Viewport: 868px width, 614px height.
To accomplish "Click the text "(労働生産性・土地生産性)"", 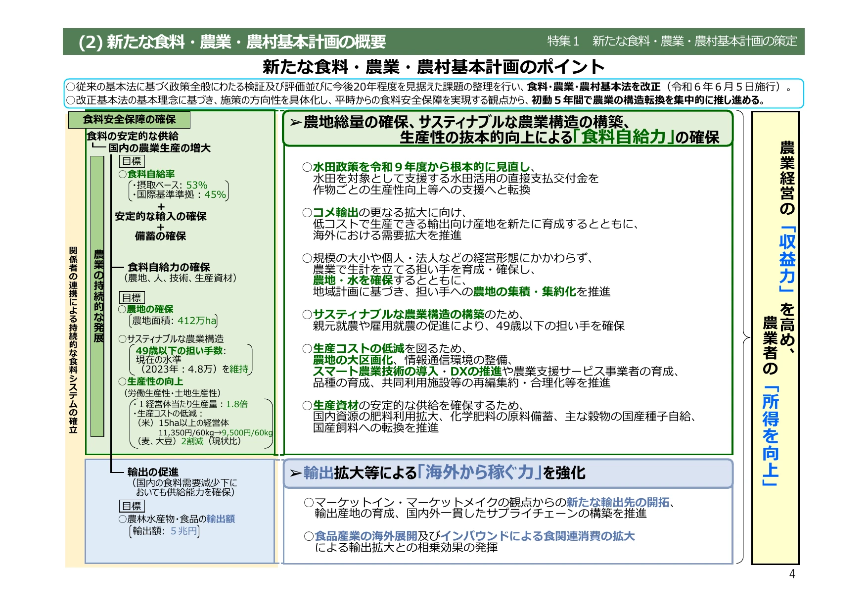I will [x=172, y=393].
